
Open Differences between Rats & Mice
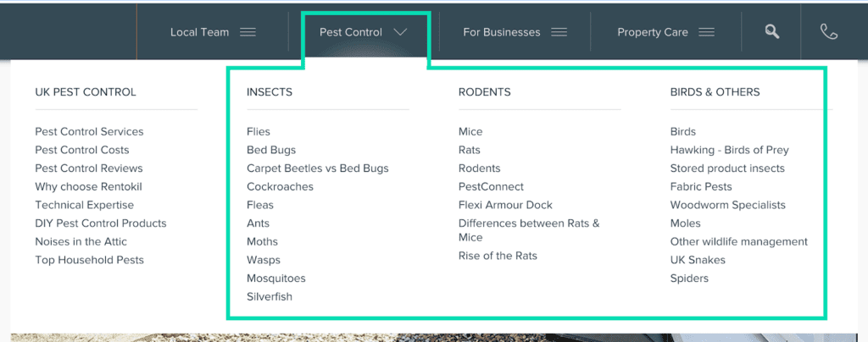(x=529, y=230)
